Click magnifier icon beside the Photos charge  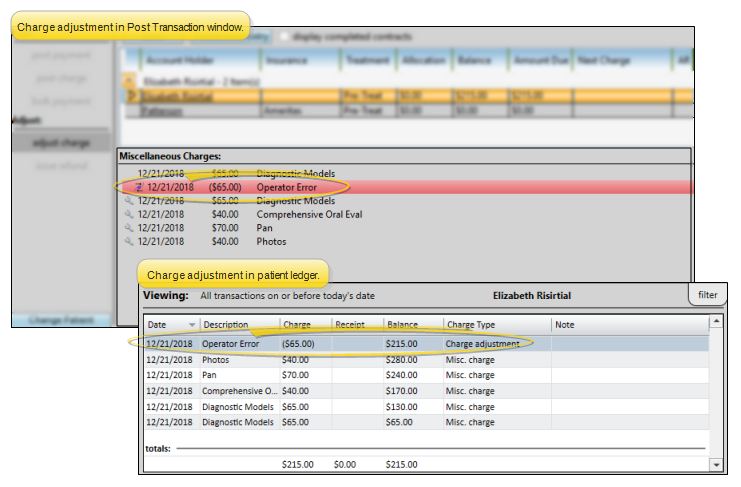coord(129,241)
